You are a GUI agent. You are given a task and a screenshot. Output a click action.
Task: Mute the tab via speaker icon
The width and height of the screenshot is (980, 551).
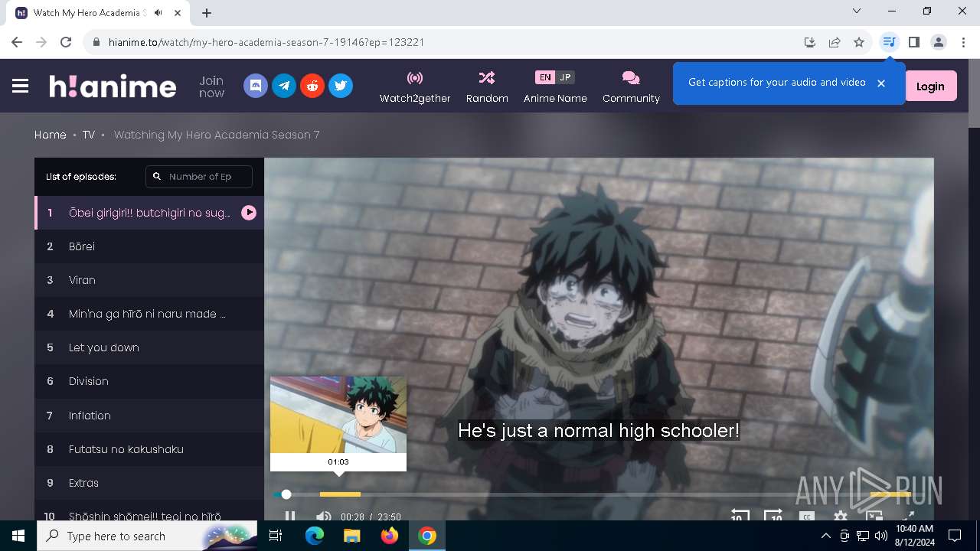158,12
